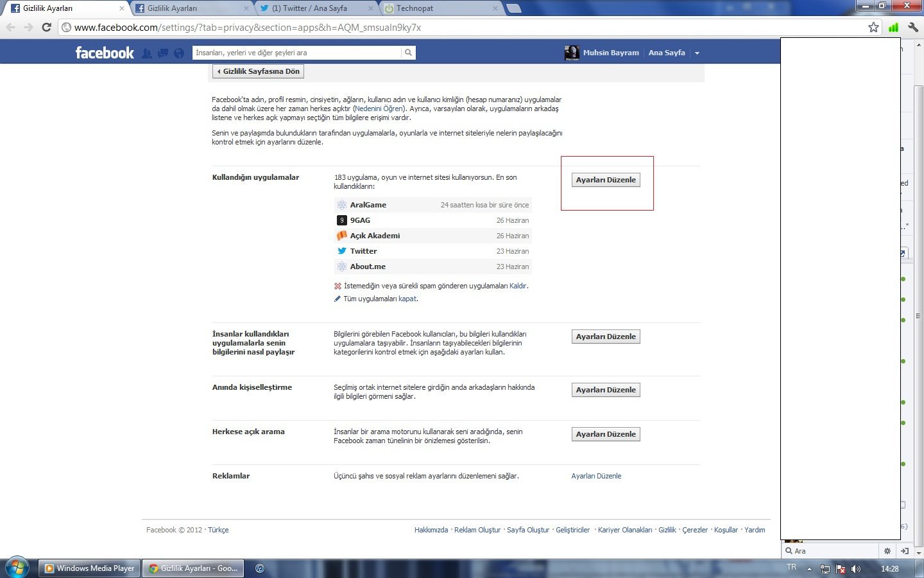This screenshot has width=924, height=578.
Task: Open Windows Media Player from the taskbar
Action: 90,568
